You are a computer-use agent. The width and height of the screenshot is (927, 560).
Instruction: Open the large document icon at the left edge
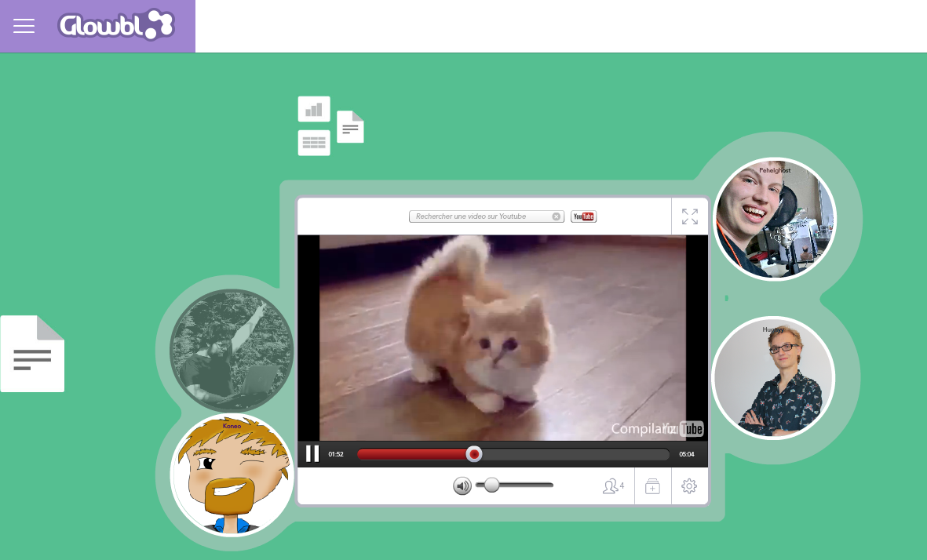coord(32,354)
